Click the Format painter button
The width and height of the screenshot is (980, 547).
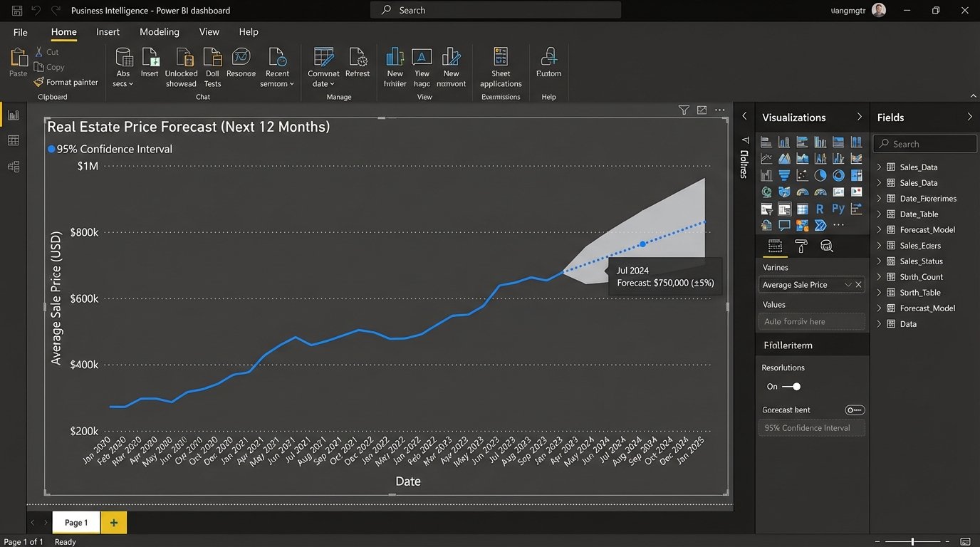click(x=66, y=82)
